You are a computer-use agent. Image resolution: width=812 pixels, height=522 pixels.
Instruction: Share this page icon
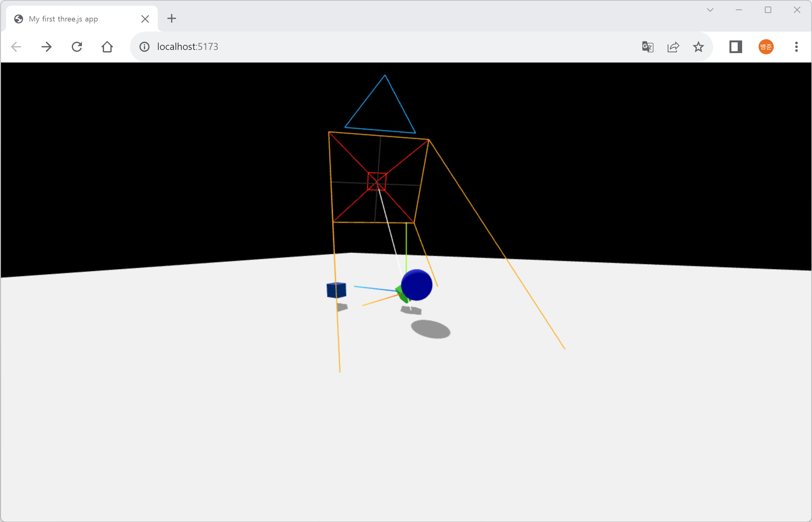[673, 47]
